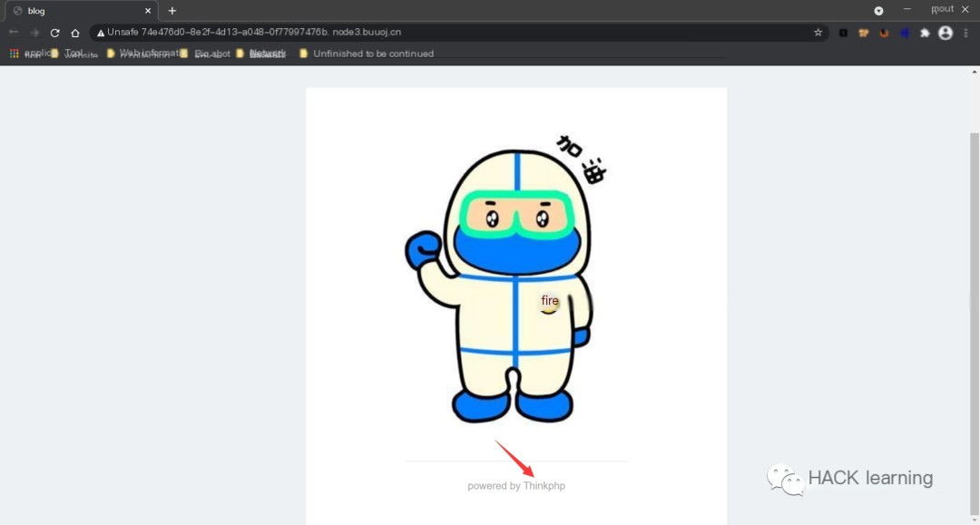Open the Big shot bookmark folder
This screenshot has height=525, width=980.
[x=205, y=53]
